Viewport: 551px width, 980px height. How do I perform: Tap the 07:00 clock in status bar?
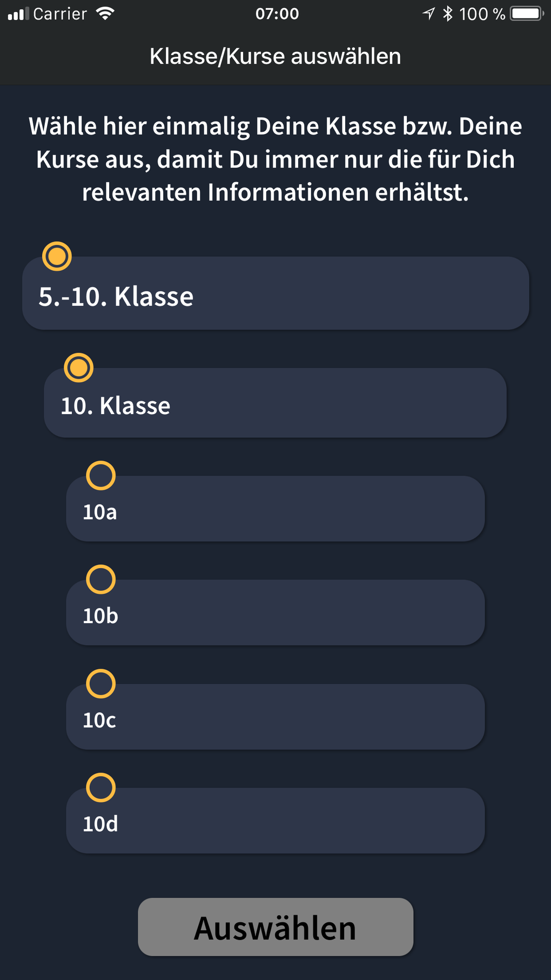tap(277, 14)
